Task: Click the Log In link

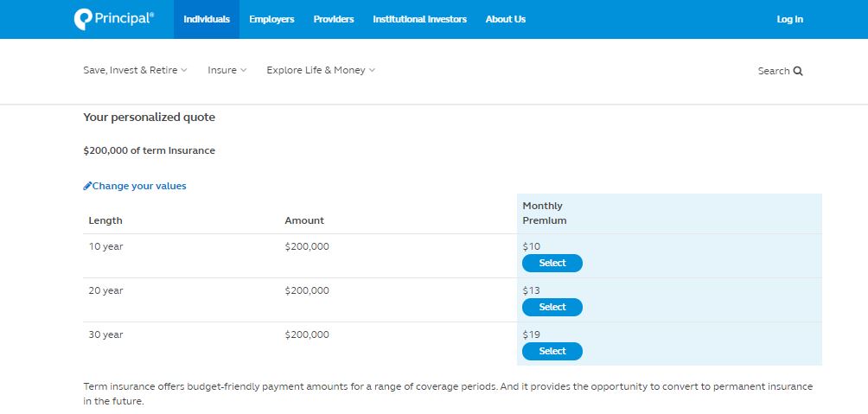Action: (x=789, y=19)
